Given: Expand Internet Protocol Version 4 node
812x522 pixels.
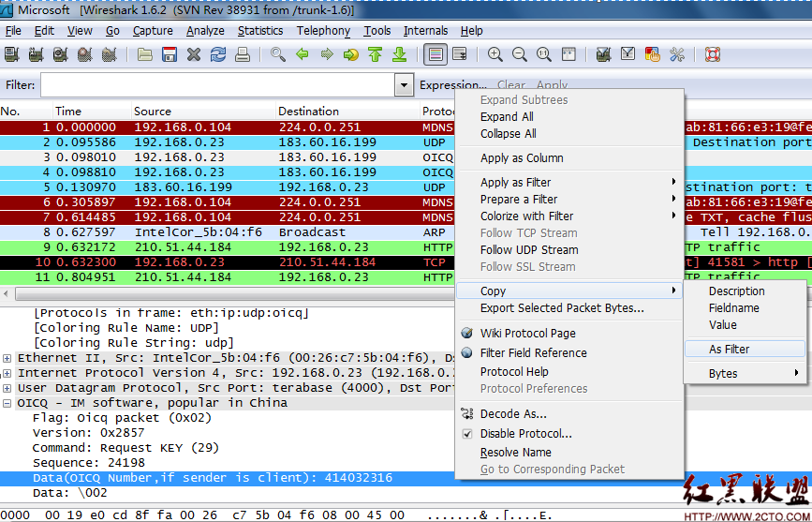Looking at the screenshot, I should point(7,373).
